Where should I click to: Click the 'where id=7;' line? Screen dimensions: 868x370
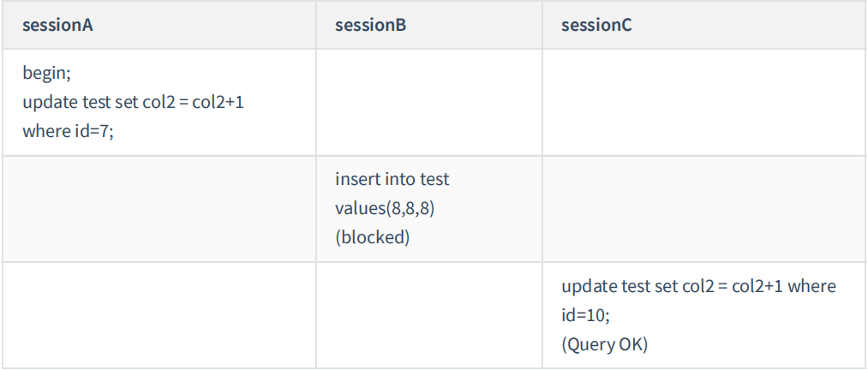[69, 131]
